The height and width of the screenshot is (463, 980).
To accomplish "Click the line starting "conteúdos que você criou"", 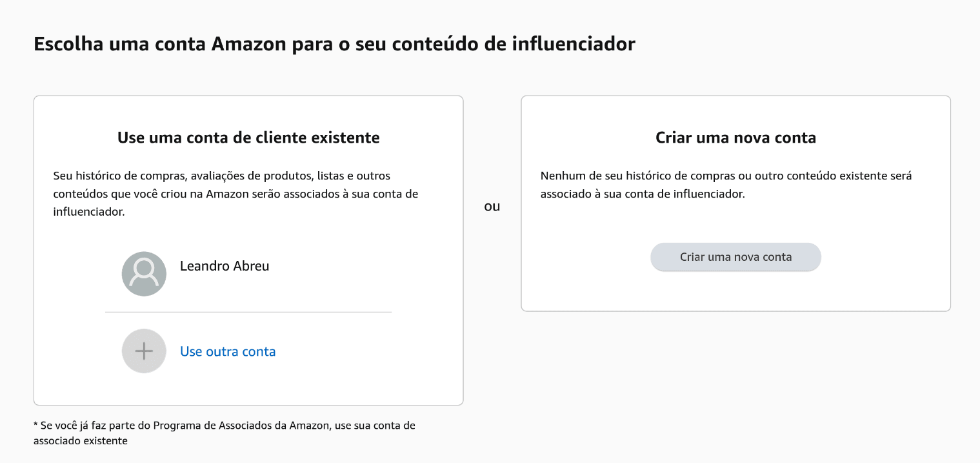I will [235, 194].
